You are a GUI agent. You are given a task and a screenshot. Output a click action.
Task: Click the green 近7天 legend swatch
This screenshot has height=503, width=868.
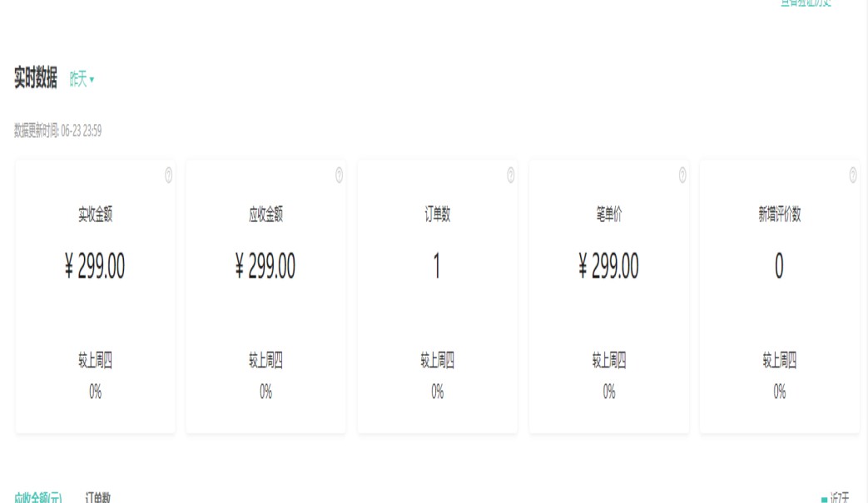(824, 499)
